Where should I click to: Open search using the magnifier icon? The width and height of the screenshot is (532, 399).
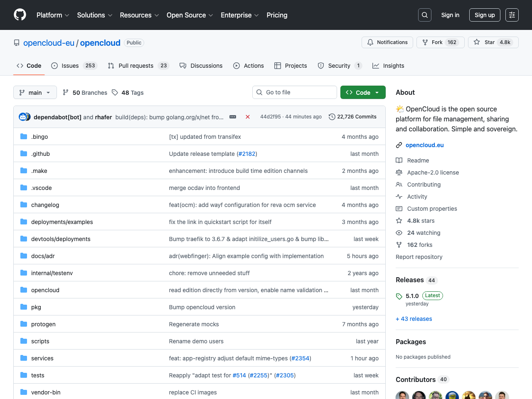pyautogui.click(x=424, y=15)
